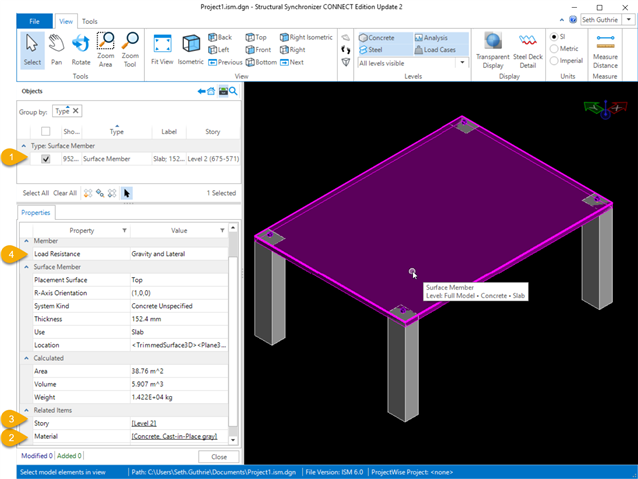This screenshot has height=479, width=638.
Task: Start the Measure Distance tool
Action: pyautogui.click(x=605, y=50)
